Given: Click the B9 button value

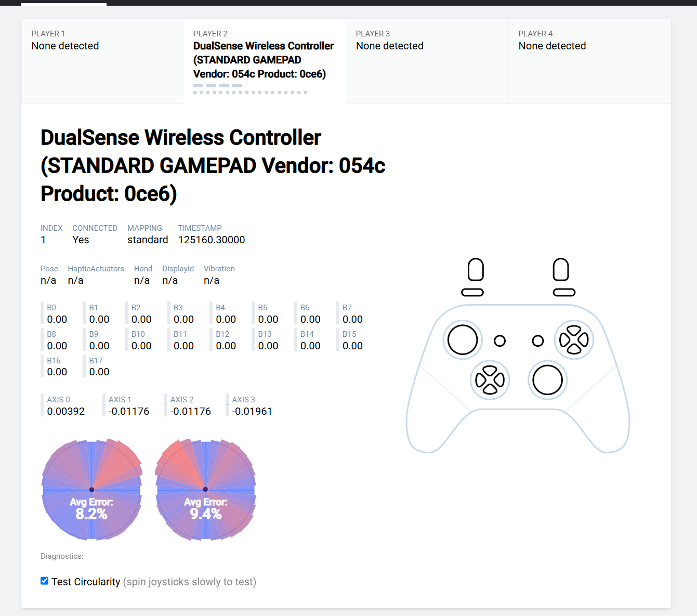Looking at the screenshot, I should [99, 346].
